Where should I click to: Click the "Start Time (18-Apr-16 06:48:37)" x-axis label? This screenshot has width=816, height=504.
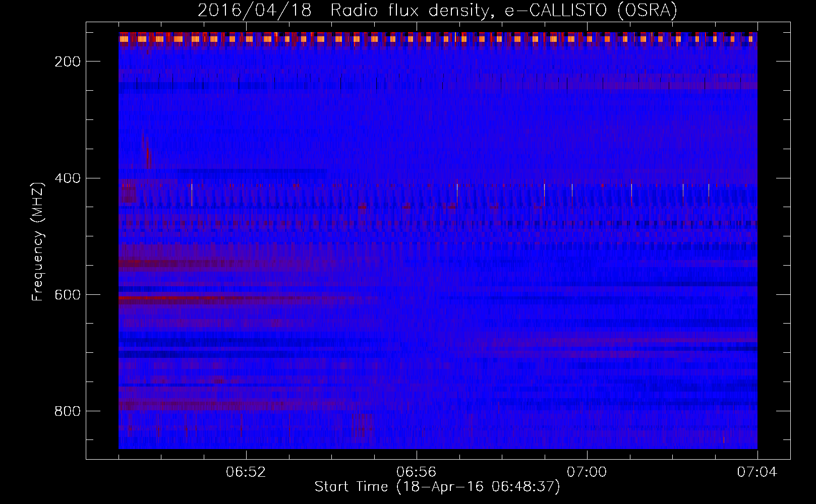[x=437, y=487]
